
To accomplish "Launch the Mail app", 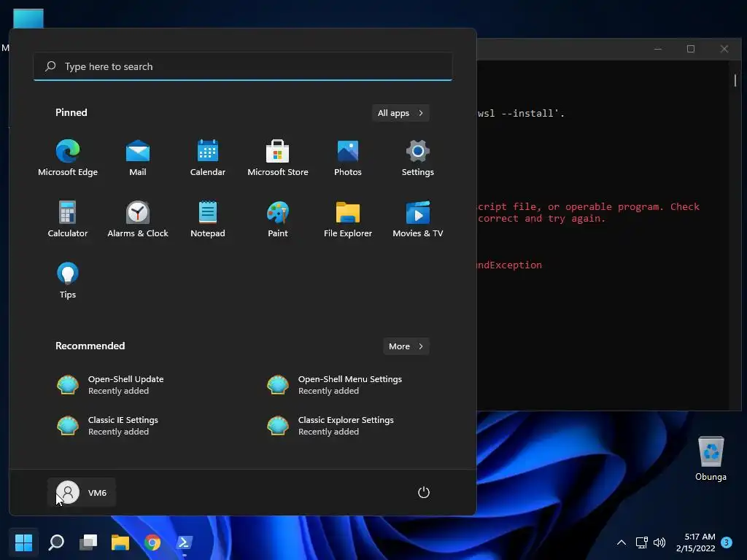I will pos(138,158).
